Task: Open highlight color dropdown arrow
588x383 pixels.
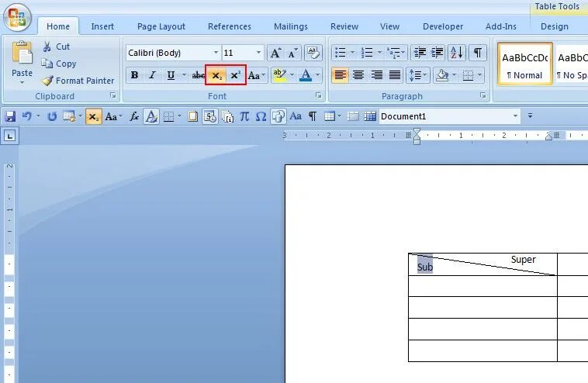Action: tap(292, 75)
